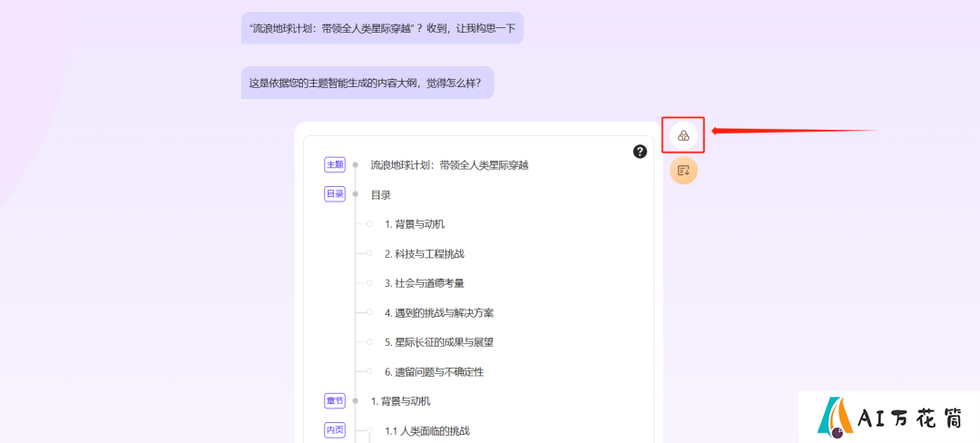This screenshot has height=443, width=980.
Task: Select outline item 3. 社会与道德考量
Action: click(x=425, y=283)
